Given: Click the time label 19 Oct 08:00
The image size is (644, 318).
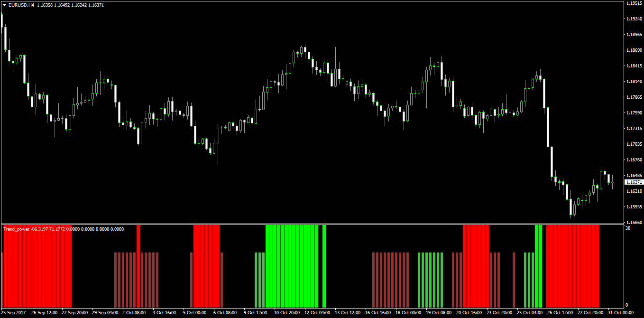Looking at the screenshot, I should click(x=439, y=313).
